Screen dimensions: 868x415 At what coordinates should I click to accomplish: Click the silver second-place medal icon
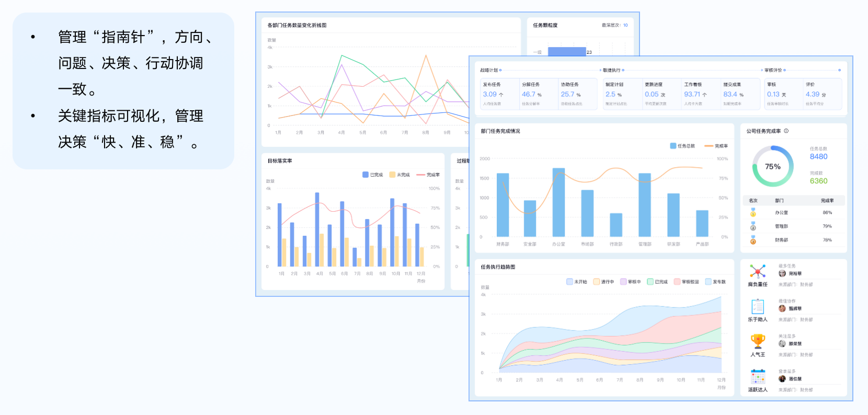tap(753, 226)
